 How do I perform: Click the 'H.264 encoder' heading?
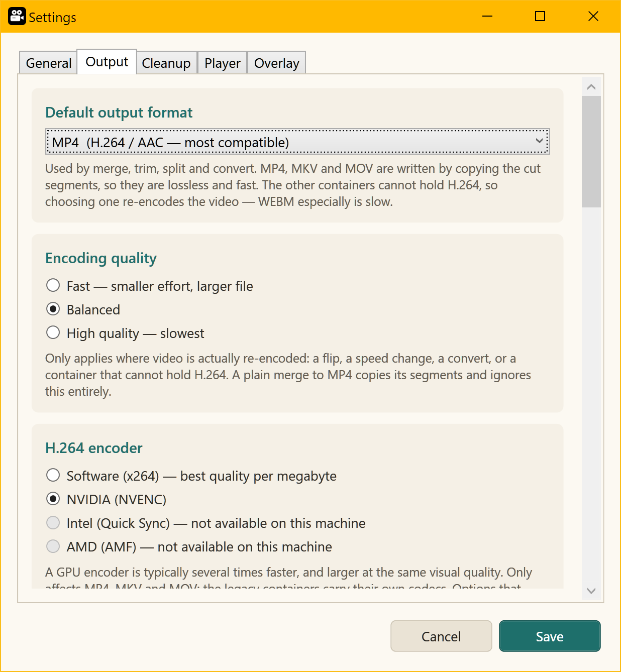94,448
